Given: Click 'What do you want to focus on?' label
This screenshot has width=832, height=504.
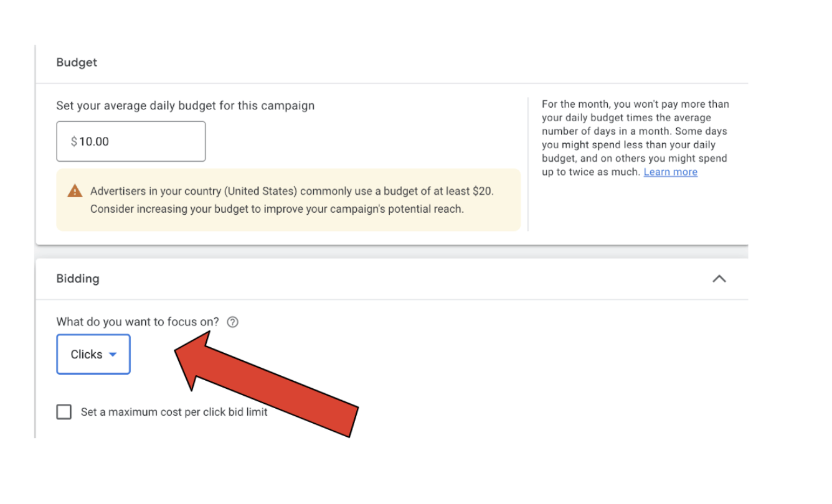Looking at the screenshot, I should [138, 322].
